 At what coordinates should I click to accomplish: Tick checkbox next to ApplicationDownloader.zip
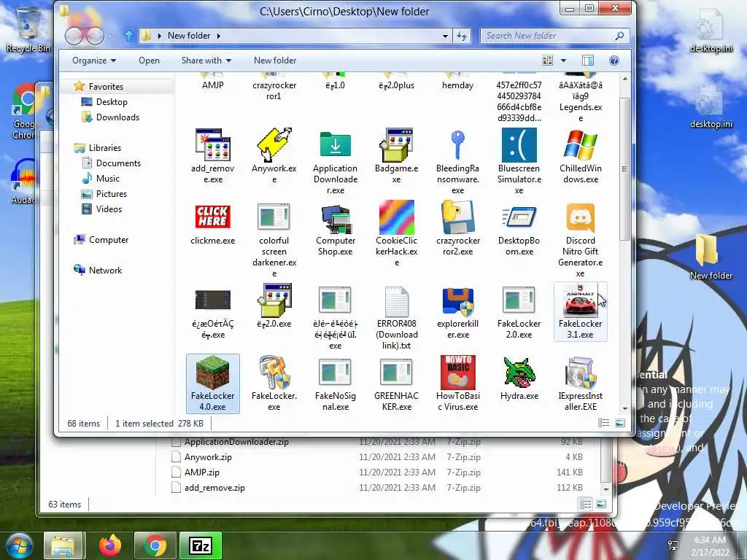pos(177,442)
